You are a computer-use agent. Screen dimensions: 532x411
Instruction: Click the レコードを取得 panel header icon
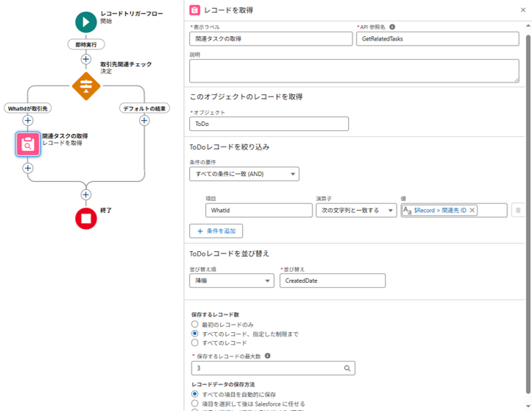pos(194,10)
